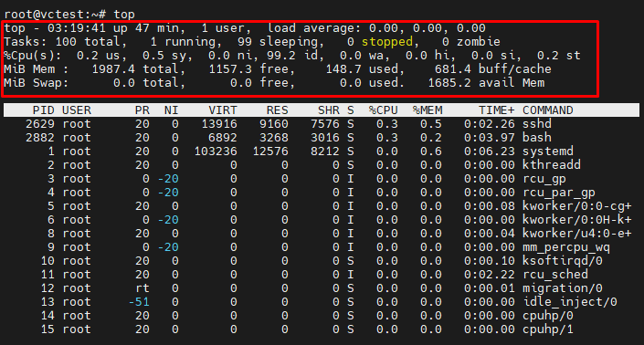Select the mm_percpu_wq command
This screenshot has width=644, height=345.
(566, 247)
